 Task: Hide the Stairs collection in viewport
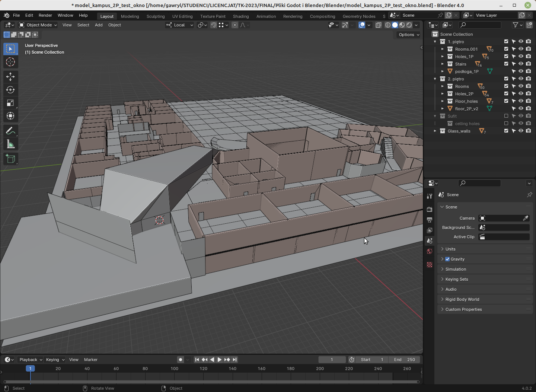(x=521, y=64)
